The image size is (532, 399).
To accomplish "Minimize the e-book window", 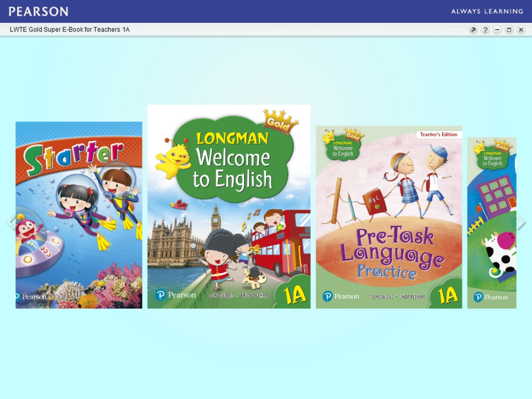I will 497,30.
